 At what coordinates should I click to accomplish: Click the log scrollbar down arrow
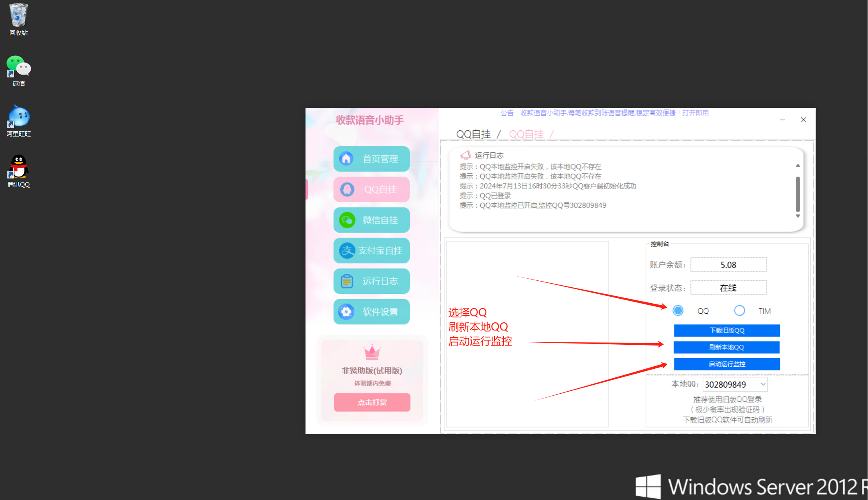coord(798,216)
